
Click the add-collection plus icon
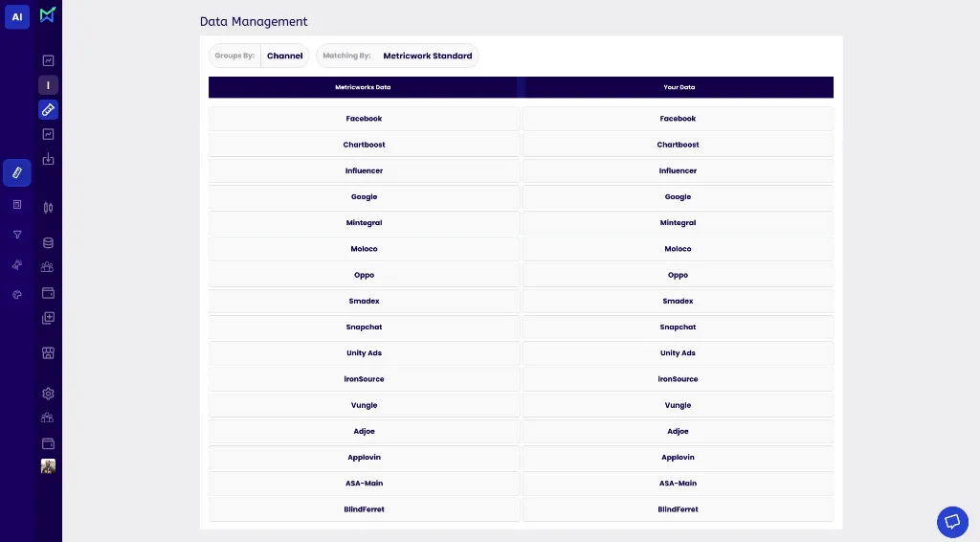48,318
